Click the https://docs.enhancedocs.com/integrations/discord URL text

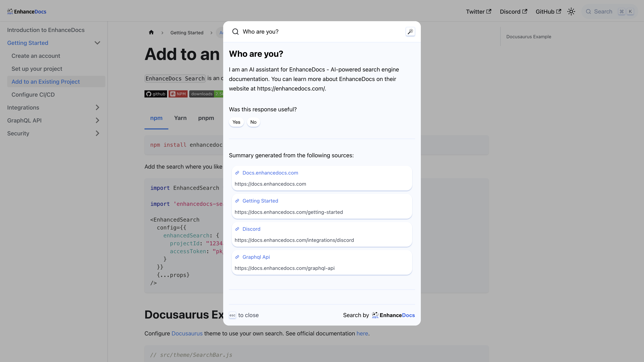294,240
